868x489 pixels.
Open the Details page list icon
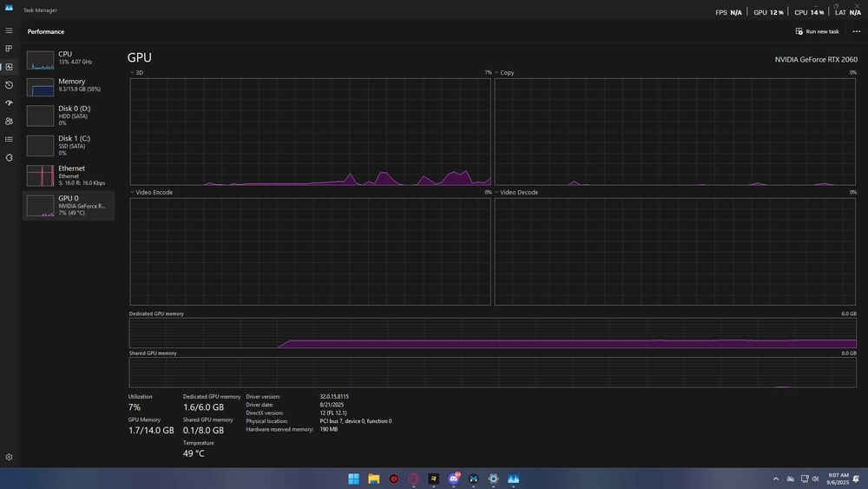pos(9,140)
